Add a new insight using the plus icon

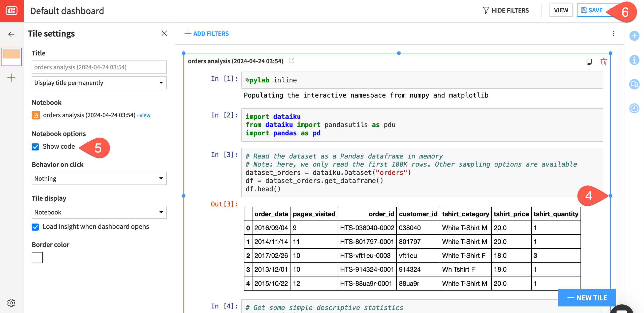[634, 36]
